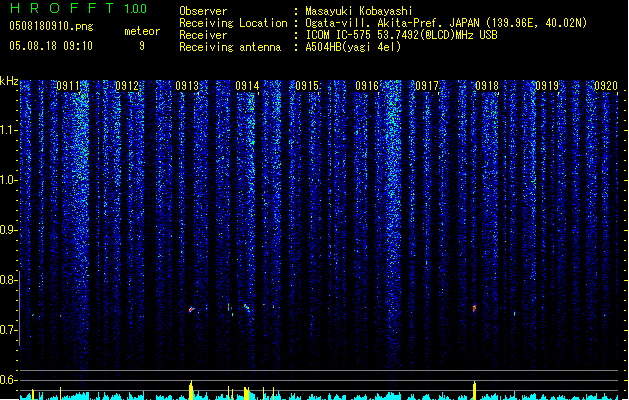The image size is (629, 400).
Task: Click the 0916 time marker
Action: click(x=367, y=86)
